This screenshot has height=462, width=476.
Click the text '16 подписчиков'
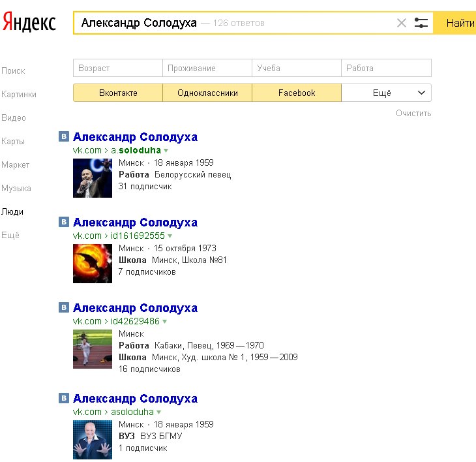[x=149, y=369]
